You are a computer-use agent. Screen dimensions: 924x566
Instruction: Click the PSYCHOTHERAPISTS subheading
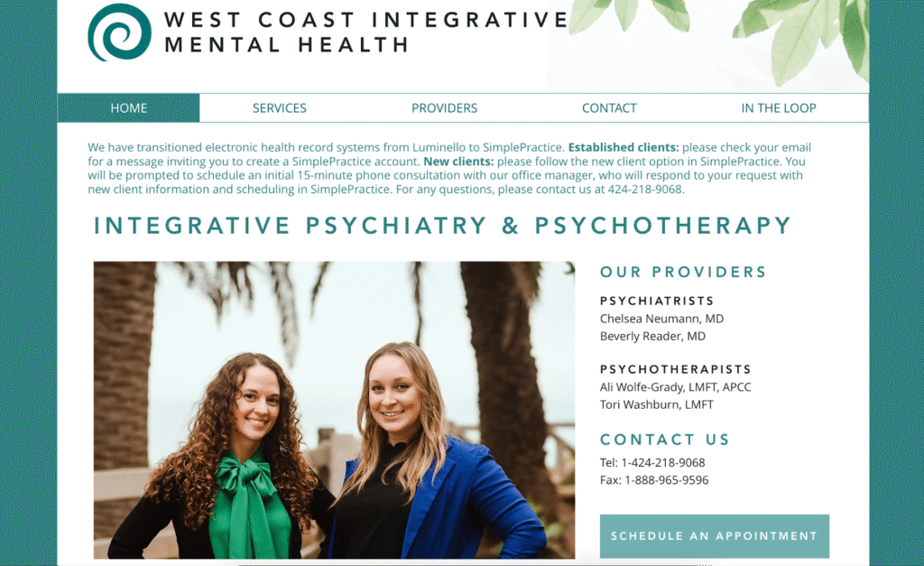coord(675,369)
